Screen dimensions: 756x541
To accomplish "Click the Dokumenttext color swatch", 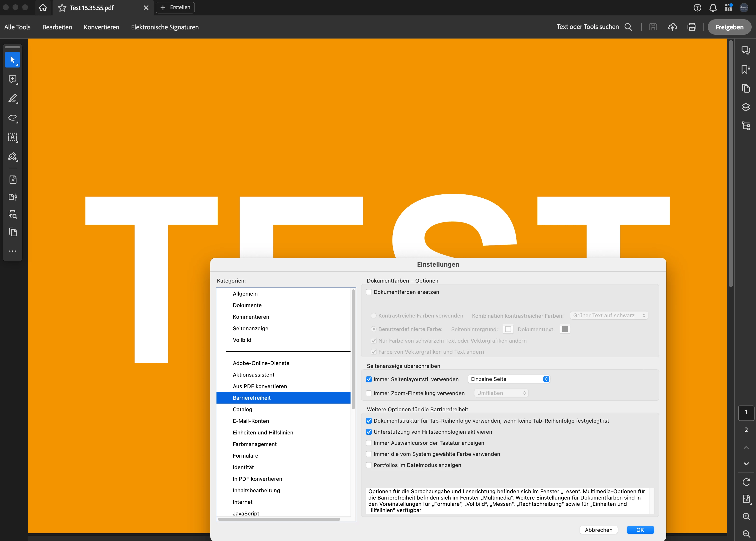I will pos(565,329).
